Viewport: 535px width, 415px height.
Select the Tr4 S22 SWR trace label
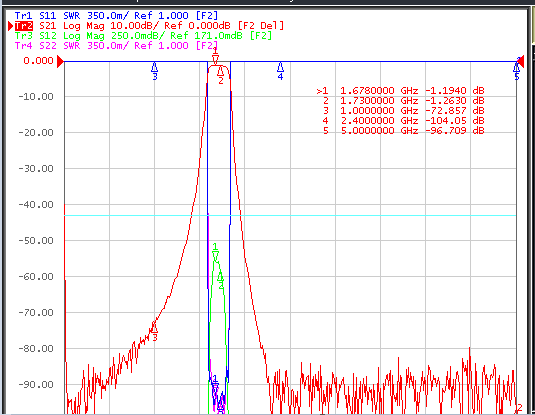(x=116, y=45)
